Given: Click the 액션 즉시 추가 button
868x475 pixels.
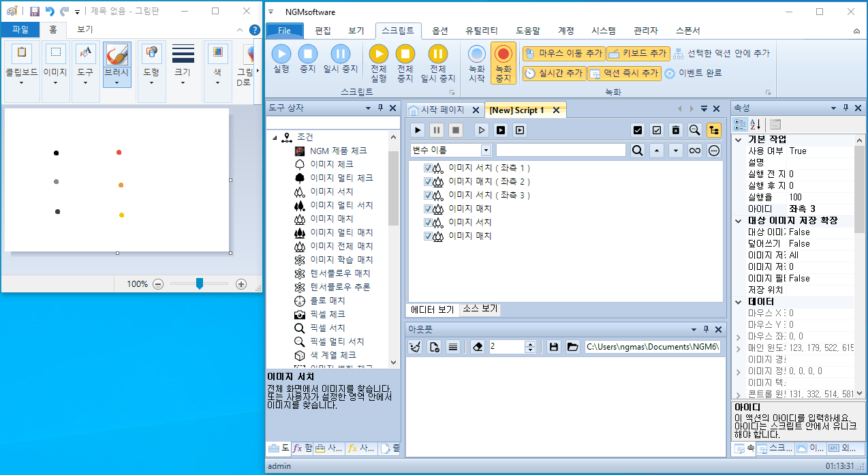Looking at the screenshot, I should [x=624, y=73].
